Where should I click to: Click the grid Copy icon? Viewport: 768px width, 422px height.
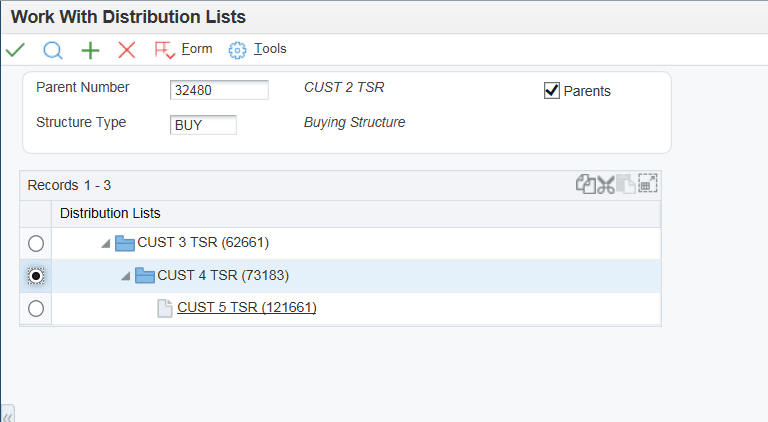coord(585,184)
